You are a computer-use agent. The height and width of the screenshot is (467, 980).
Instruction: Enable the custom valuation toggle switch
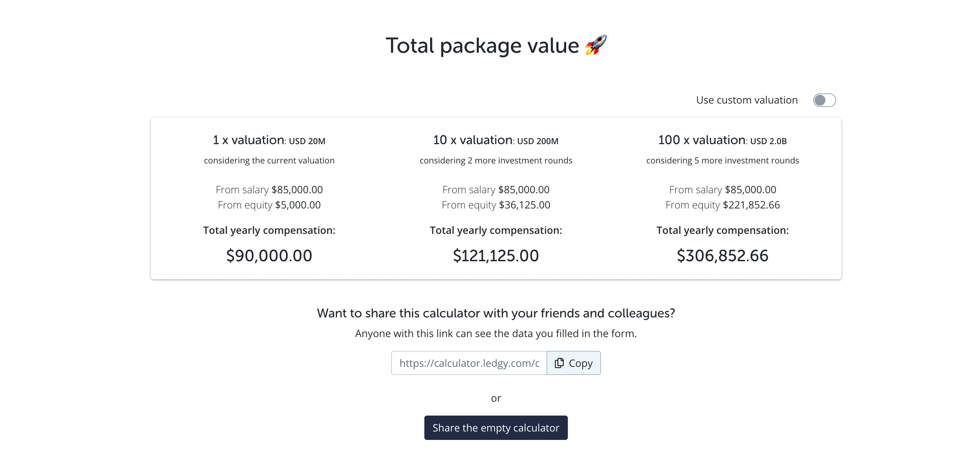pos(824,100)
